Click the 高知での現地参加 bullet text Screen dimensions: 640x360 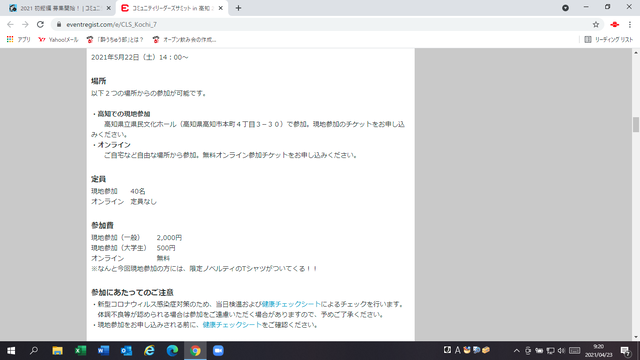coord(124,114)
